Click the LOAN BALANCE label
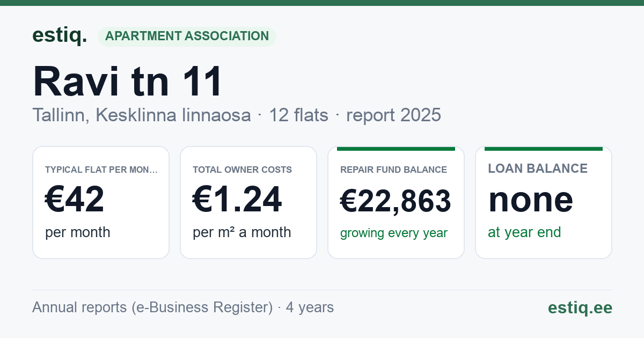Screen dimensions: 644x338 (x=538, y=168)
